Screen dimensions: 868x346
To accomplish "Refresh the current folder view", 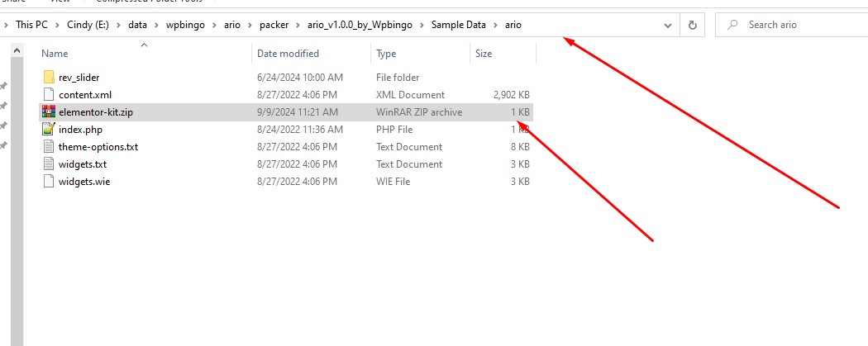I will 692,25.
